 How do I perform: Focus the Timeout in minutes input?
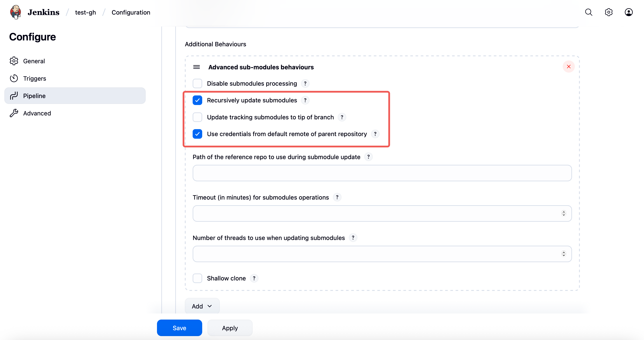point(382,213)
